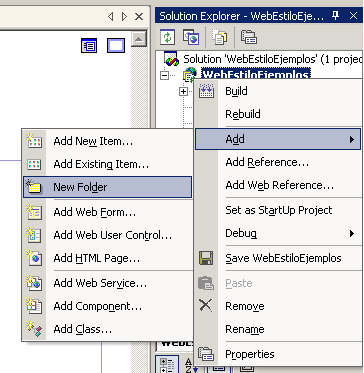This screenshot has height=373, width=364.
Task: Click the Copy Project icon in Solution Explorer
Action: [191, 37]
